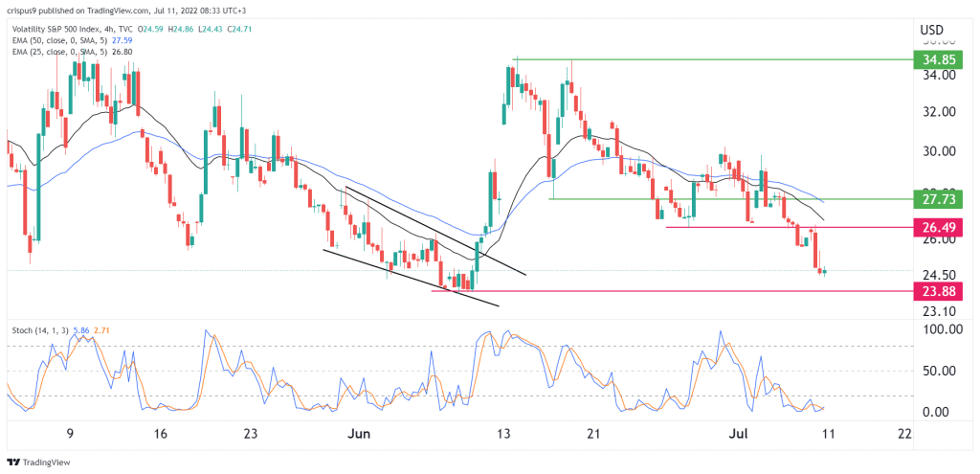
Task: Click the 32.00 price axis value
Action: (940, 112)
